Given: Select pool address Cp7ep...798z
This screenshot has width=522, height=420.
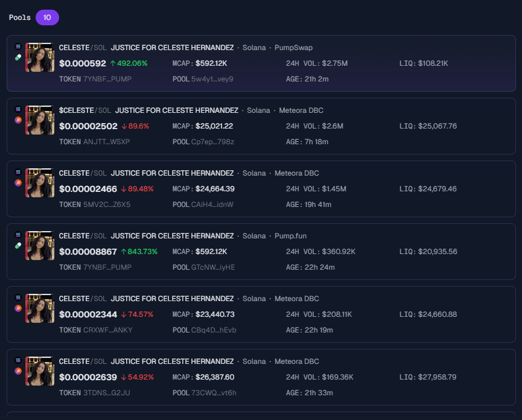Looking at the screenshot, I should (x=212, y=142).
